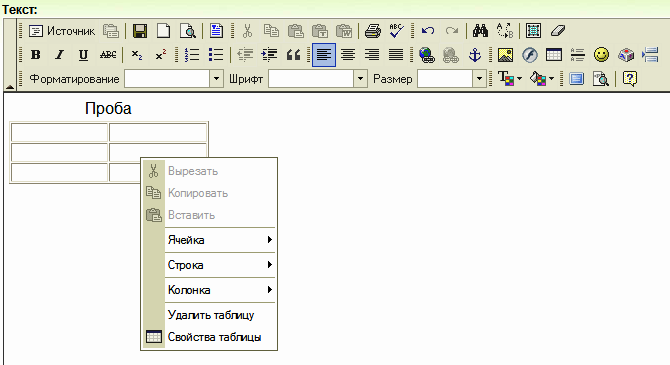Toggle subscript formatting
Viewport: 670px width, 365px height.
tap(137, 55)
